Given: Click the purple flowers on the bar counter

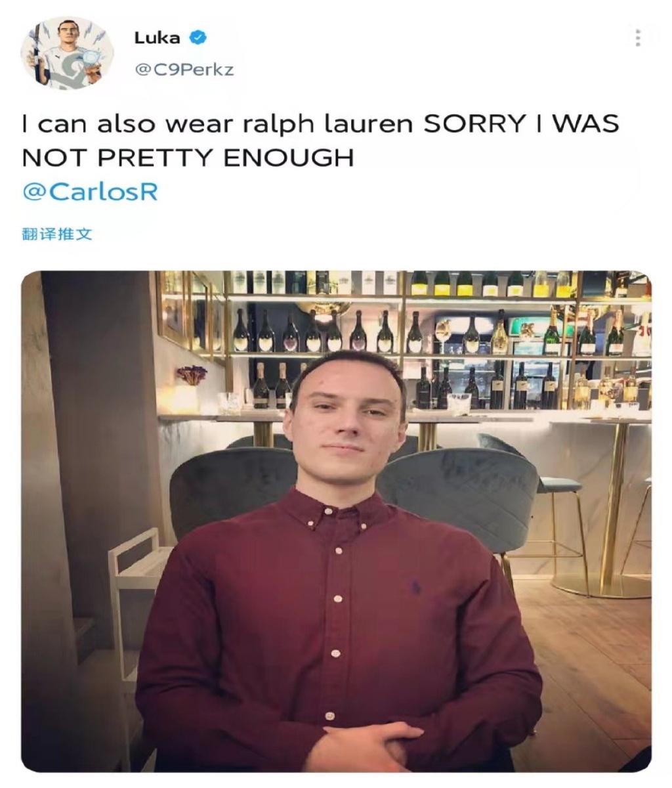Looking at the screenshot, I should 191,376.
